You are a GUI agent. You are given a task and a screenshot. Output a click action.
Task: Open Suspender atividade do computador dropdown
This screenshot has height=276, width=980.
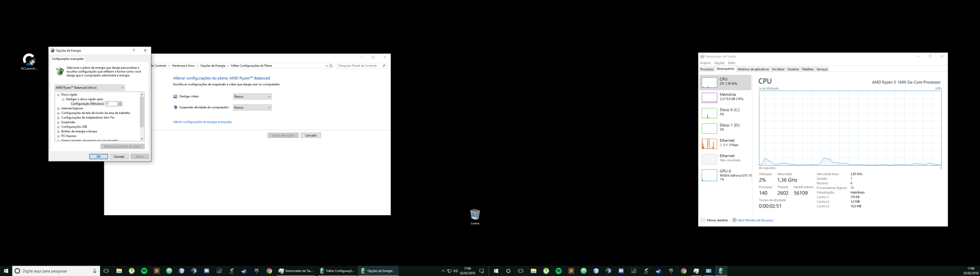point(252,107)
